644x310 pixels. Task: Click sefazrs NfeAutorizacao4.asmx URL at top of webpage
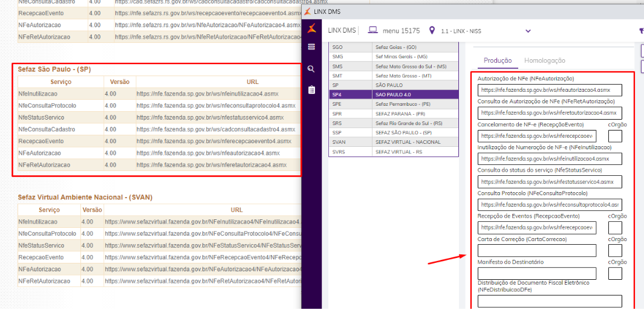tap(208, 25)
